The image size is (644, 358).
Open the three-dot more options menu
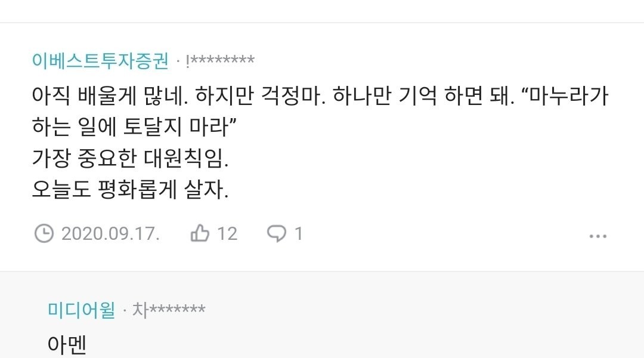pos(597,236)
